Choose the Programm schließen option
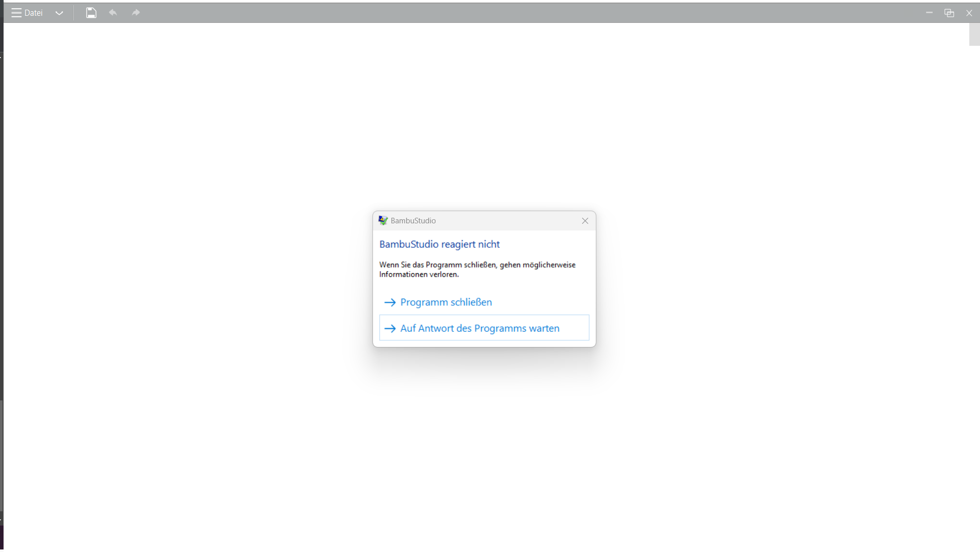 446,302
